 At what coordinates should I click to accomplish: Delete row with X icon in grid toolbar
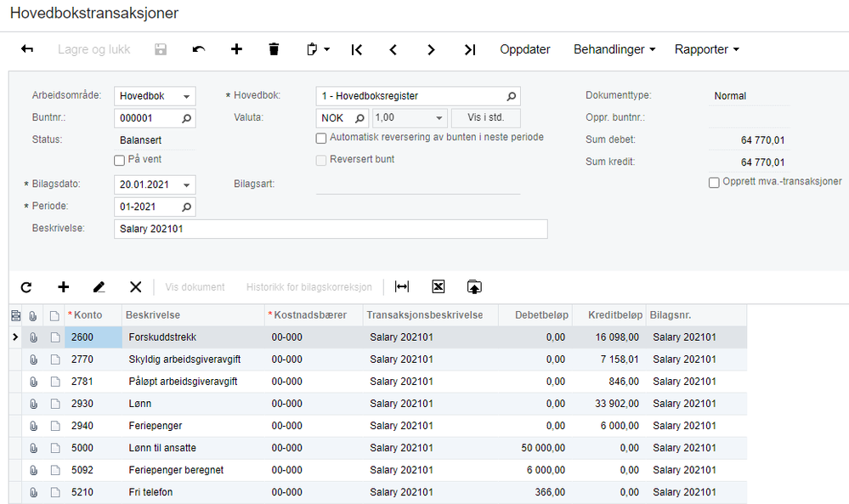[x=135, y=287]
